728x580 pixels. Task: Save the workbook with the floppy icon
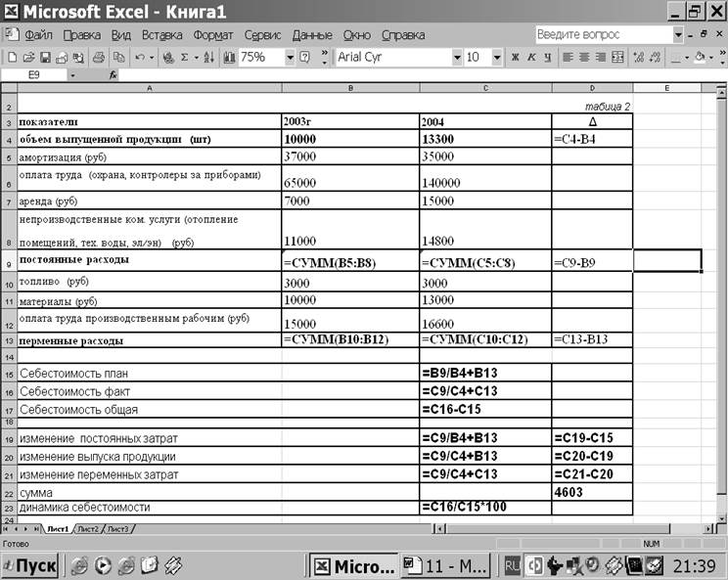pos(45,58)
